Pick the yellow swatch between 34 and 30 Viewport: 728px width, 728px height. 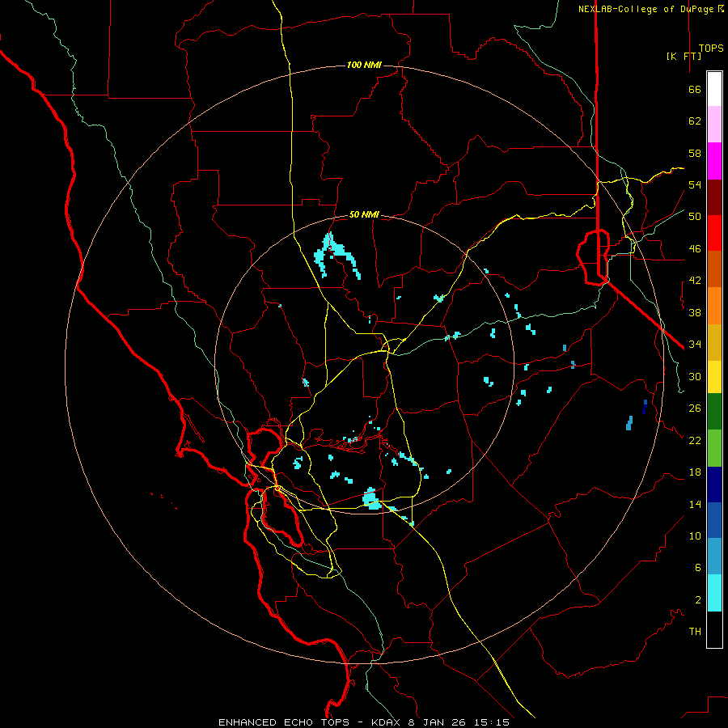coord(714,377)
